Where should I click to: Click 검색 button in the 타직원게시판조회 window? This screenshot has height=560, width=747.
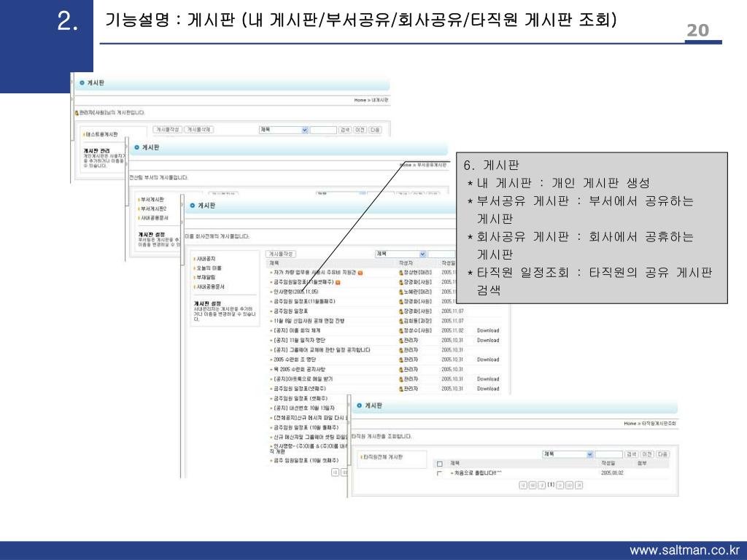click(632, 454)
